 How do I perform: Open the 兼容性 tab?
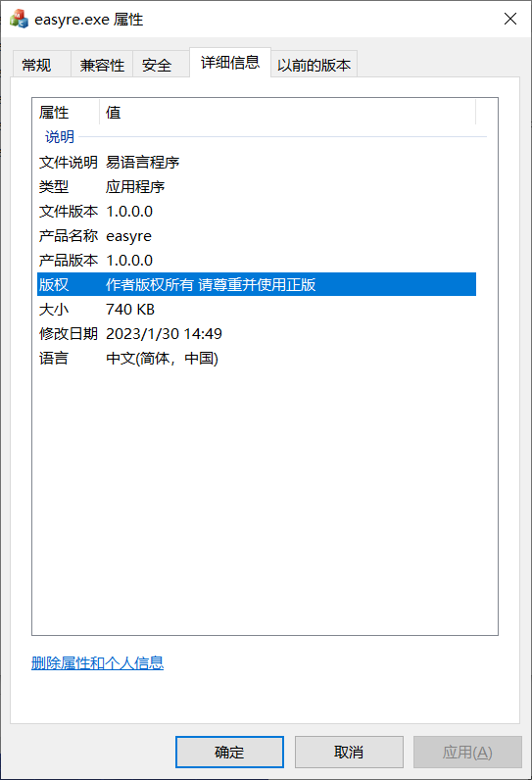click(102, 65)
